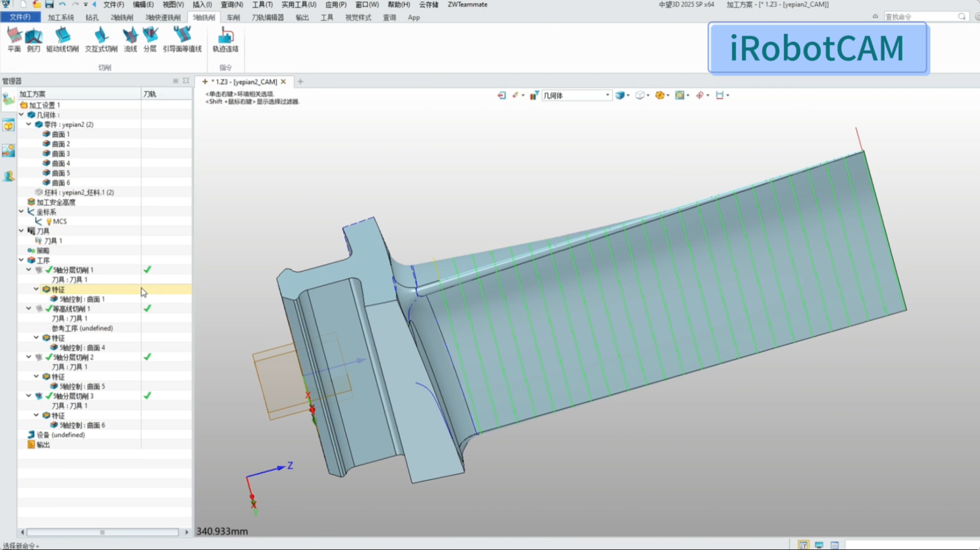
Task: Click the wireframe cube view icon
Action: (x=640, y=96)
